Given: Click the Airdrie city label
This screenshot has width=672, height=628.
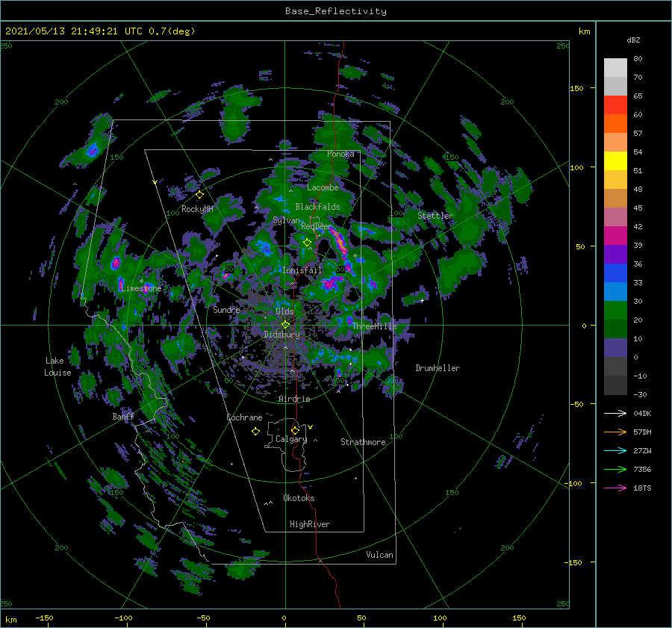Looking at the screenshot, I should coord(294,399).
